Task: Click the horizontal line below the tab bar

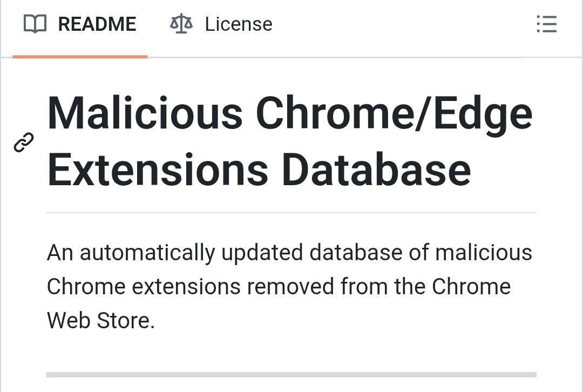Action: pyautogui.click(x=335, y=57)
